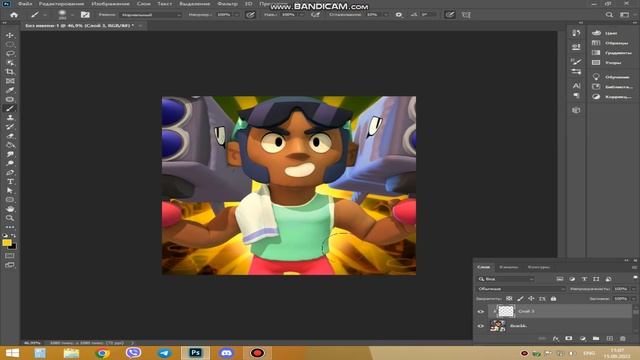
Task: Open the Файл menu
Action: (x=25, y=4)
